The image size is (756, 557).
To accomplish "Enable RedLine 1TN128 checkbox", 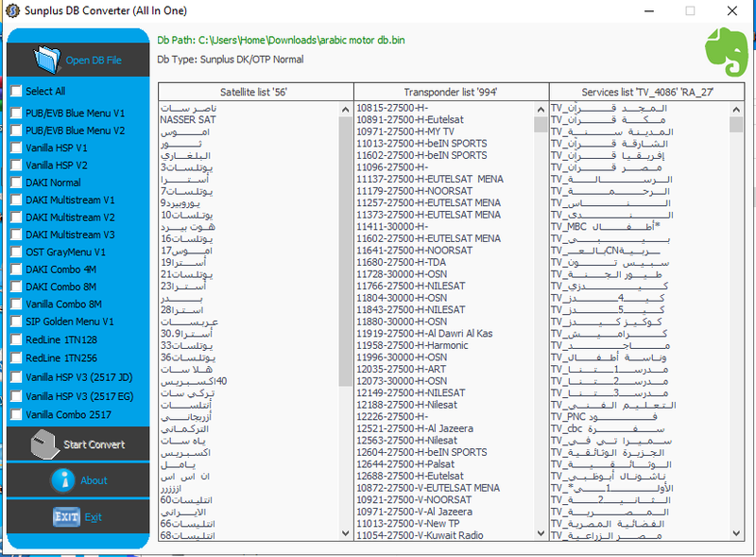I will click(16, 339).
